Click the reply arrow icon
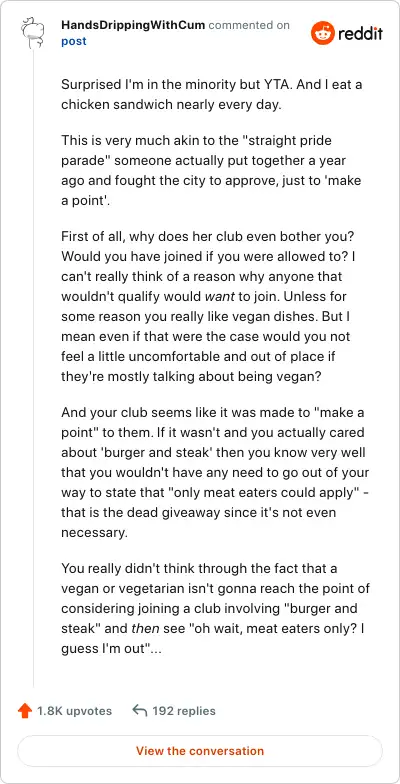The height and width of the screenshot is (784, 400). [140, 710]
